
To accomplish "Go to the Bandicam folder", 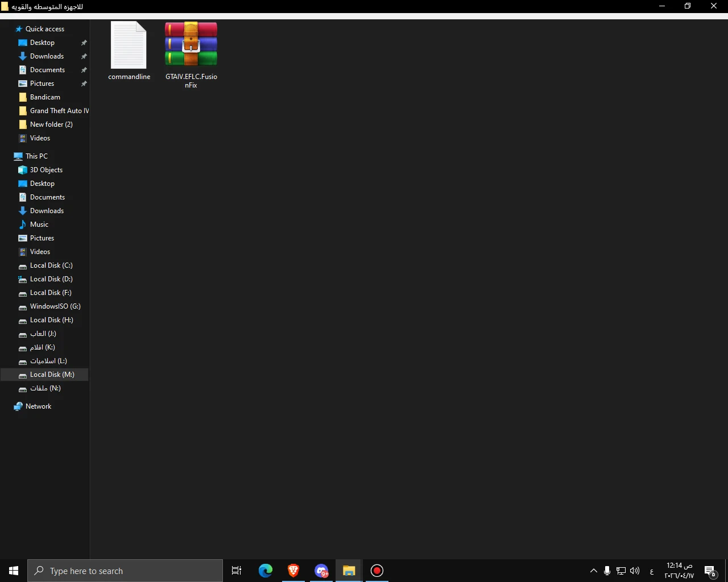I will coord(45,97).
